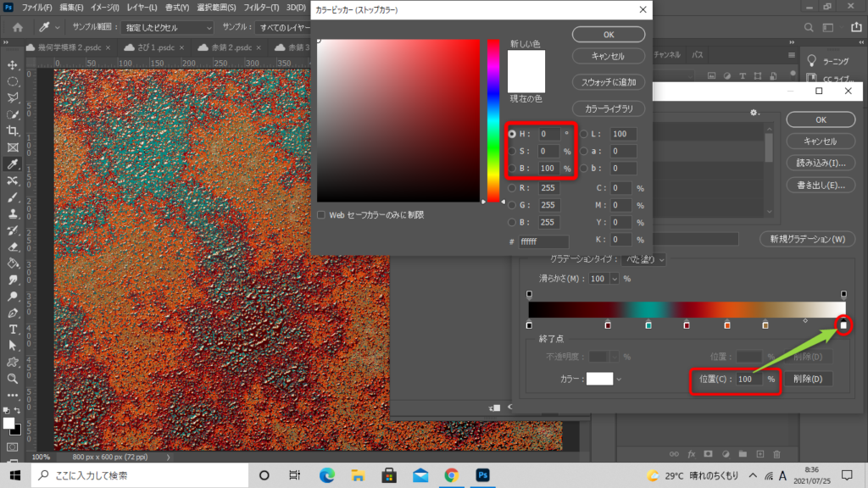This screenshot has height=488, width=868.
Task: Select the H hue radio button
Action: coord(512,134)
